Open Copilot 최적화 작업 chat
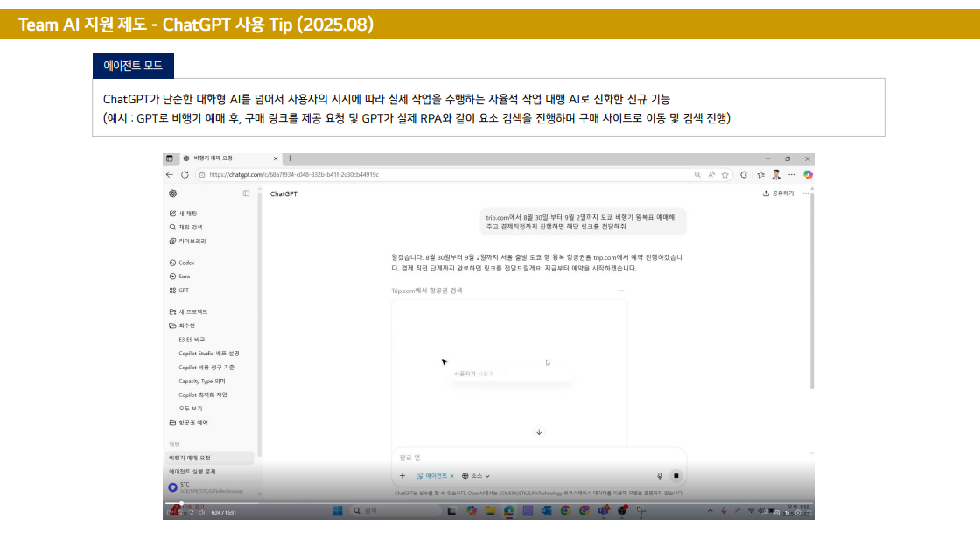Image resolution: width=980 pixels, height=540 pixels. (x=203, y=395)
